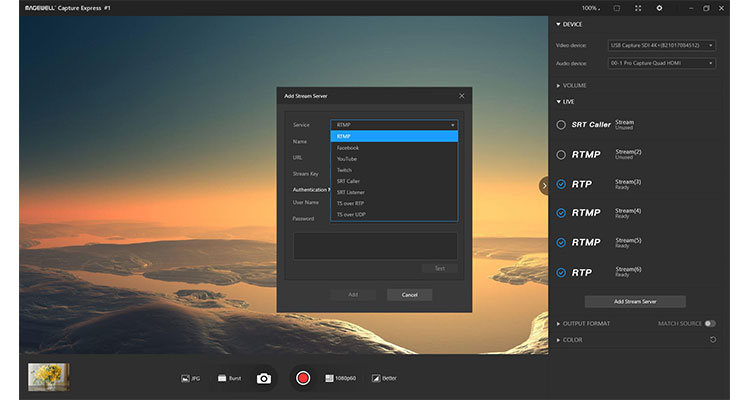Change the JPG snapshot format
Screen dimensions: 750x400
(190, 378)
